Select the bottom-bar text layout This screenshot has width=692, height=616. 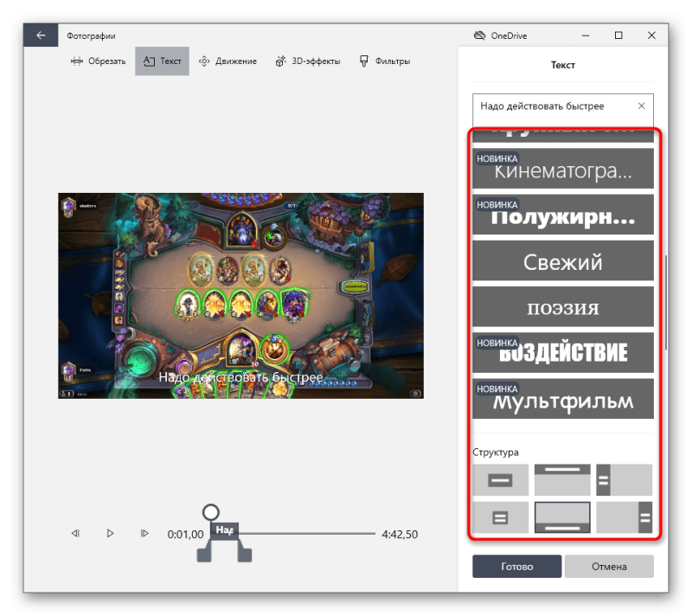562,517
